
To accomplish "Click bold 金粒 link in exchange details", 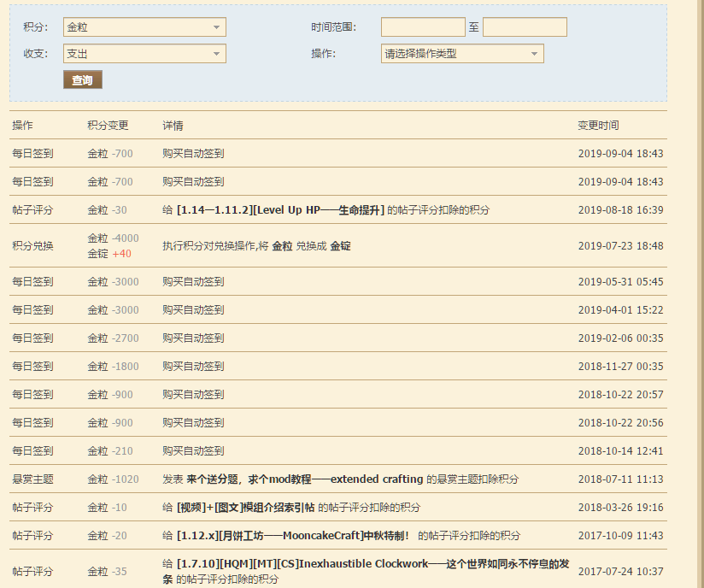I will tap(283, 246).
